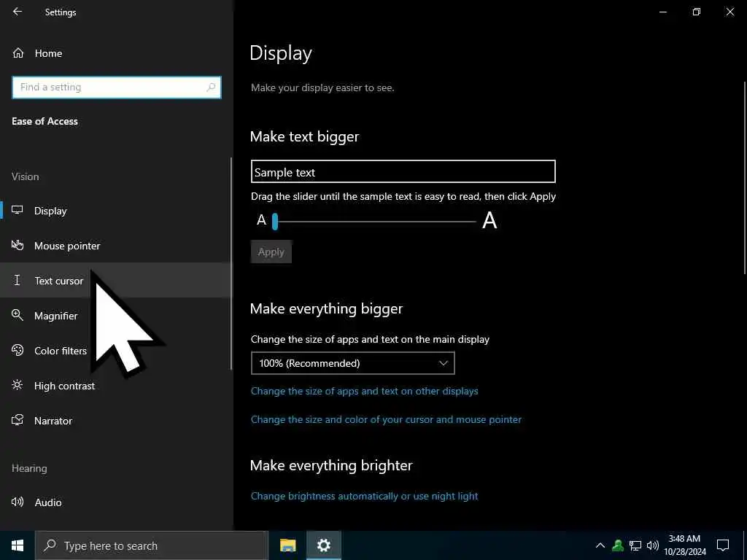Click the search magnifier in Find a setting
This screenshot has width=747, height=560.
pos(211,87)
